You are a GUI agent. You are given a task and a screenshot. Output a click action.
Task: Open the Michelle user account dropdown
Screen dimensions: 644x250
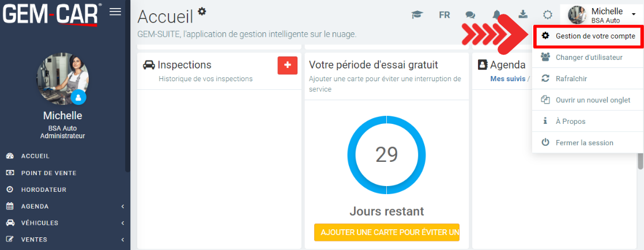603,15
